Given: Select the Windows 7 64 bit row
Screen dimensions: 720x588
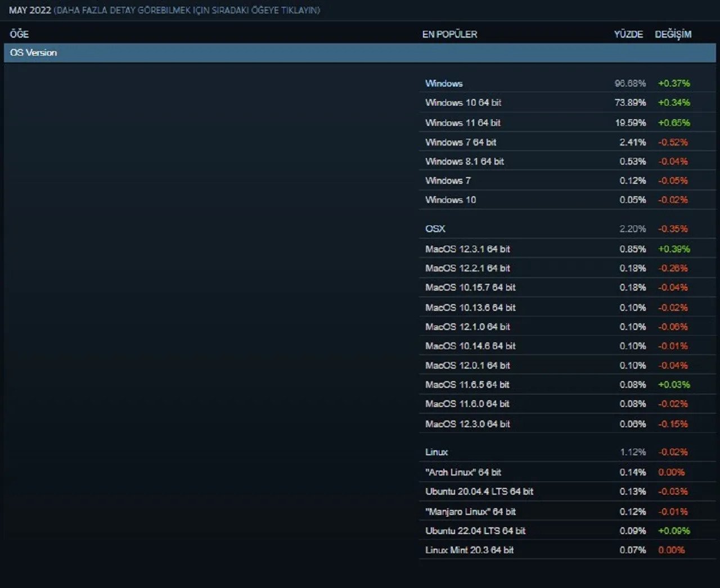Looking at the screenshot, I should pyautogui.click(x=567, y=142).
